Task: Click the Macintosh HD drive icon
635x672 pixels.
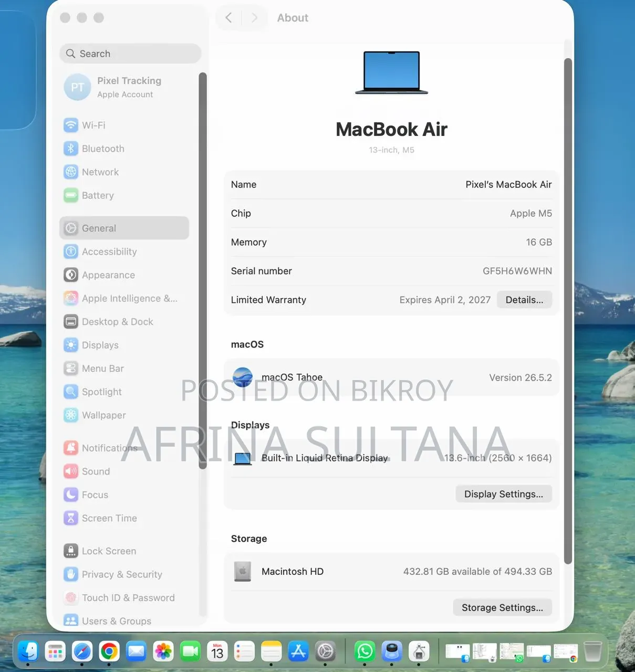Action: point(243,572)
